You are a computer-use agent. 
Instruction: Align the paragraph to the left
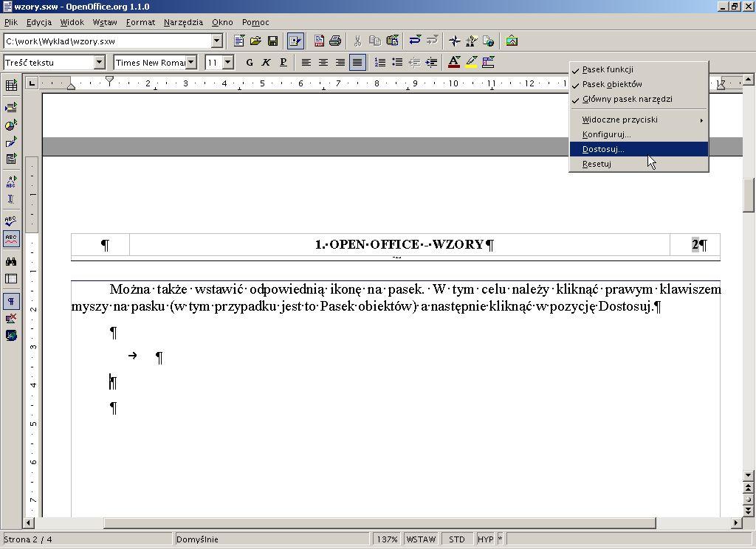pos(306,62)
